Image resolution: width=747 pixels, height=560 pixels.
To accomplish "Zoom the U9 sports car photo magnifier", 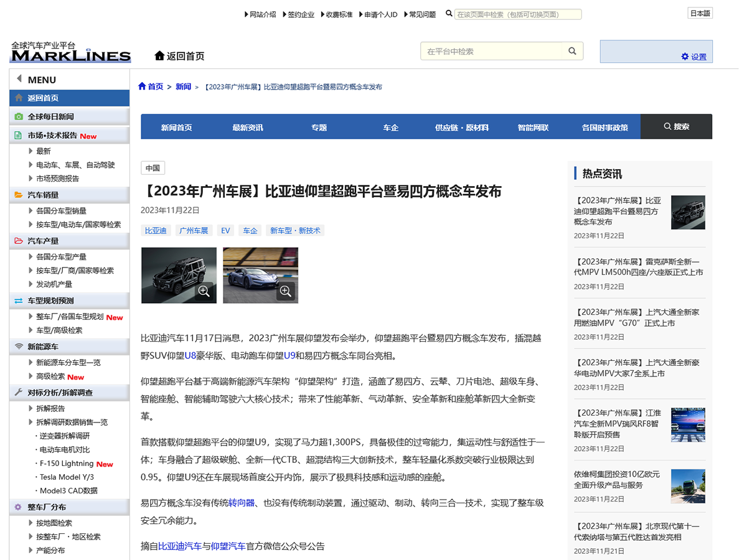I will click(x=286, y=291).
